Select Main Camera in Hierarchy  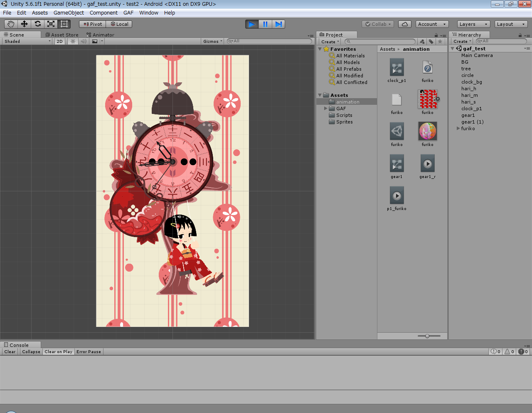477,55
